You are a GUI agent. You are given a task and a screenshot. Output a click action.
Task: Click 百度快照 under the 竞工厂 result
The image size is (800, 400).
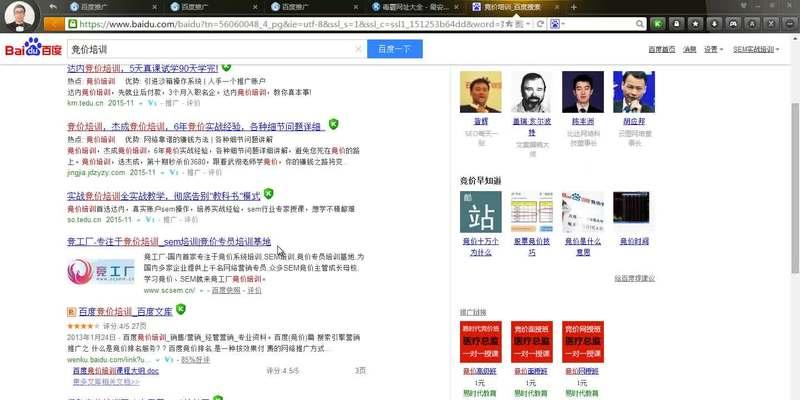tap(226, 290)
